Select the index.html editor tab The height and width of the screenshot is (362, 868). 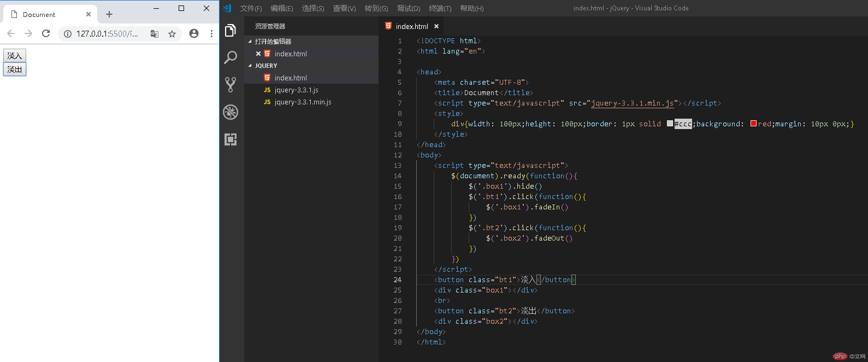click(x=412, y=26)
